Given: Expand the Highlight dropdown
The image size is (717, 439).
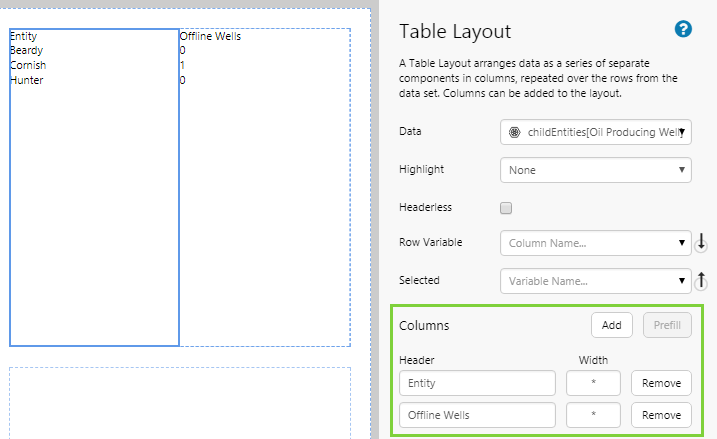Looking at the screenshot, I should pyautogui.click(x=596, y=170).
